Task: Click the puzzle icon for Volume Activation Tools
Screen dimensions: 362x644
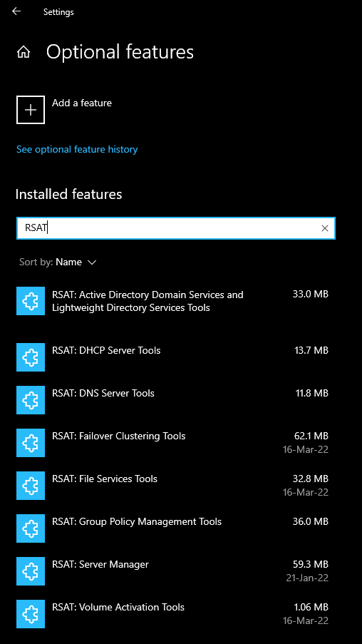Action: (31, 614)
